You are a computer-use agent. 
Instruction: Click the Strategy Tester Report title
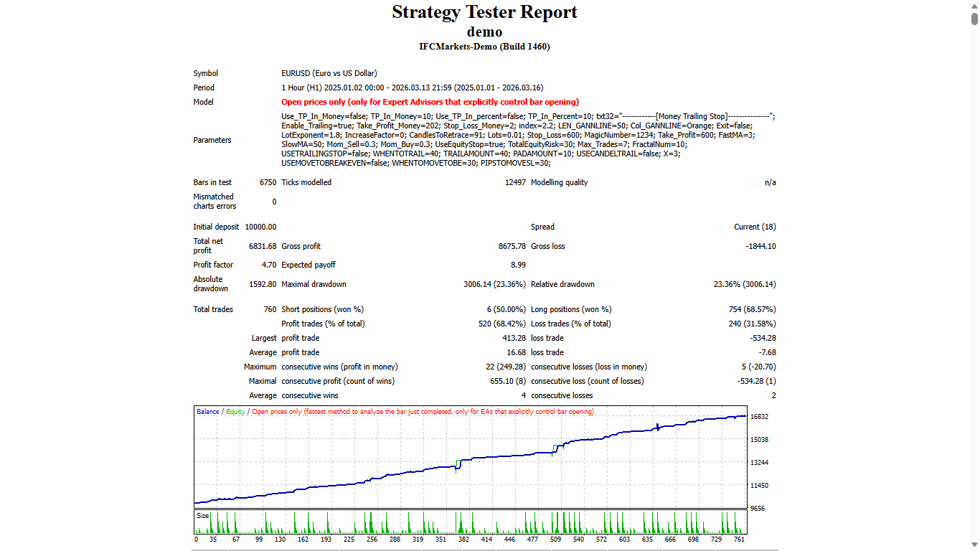coord(484,12)
